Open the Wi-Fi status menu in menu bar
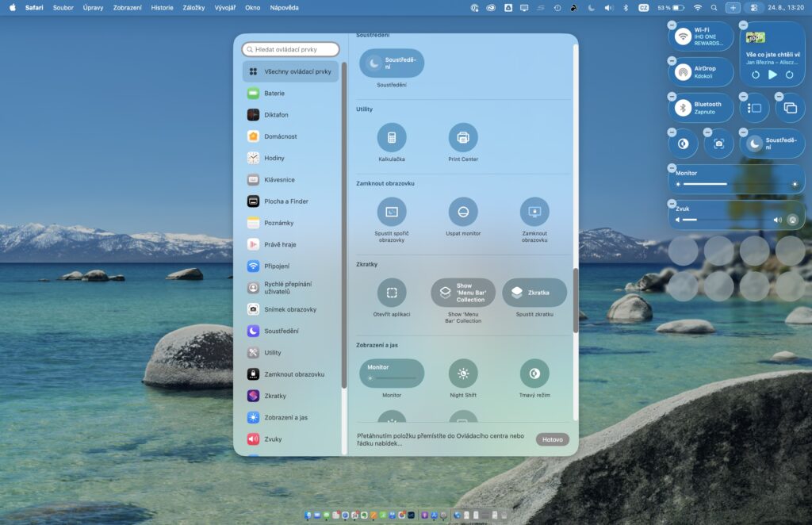The width and height of the screenshot is (812, 525). pyautogui.click(x=698, y=8)
